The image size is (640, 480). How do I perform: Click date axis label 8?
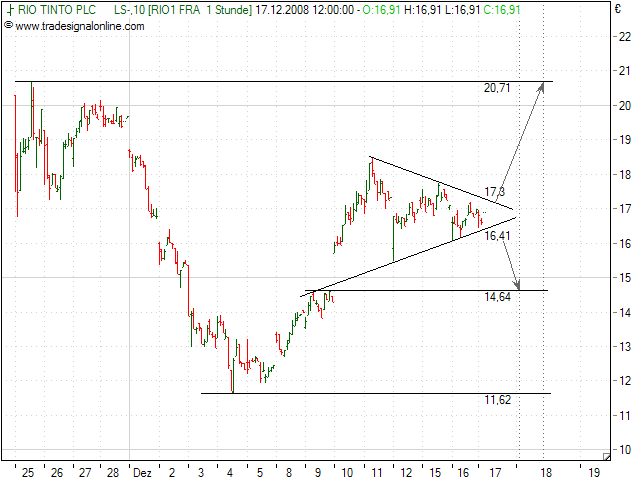click(289, 473)
